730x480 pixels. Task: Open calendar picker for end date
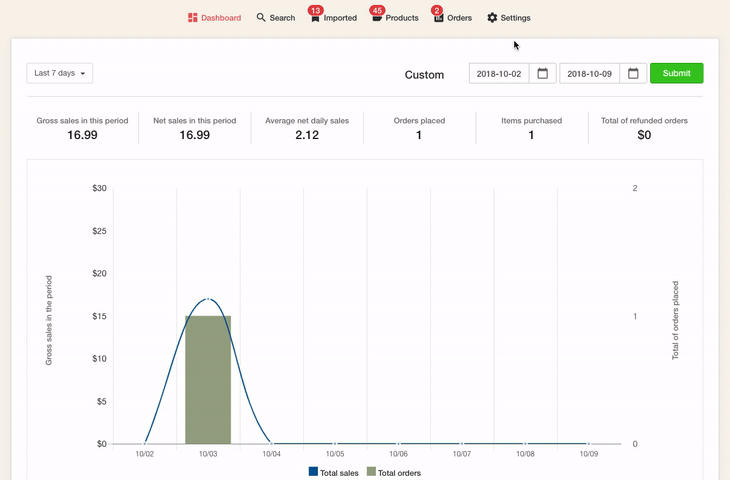point(633,73)
